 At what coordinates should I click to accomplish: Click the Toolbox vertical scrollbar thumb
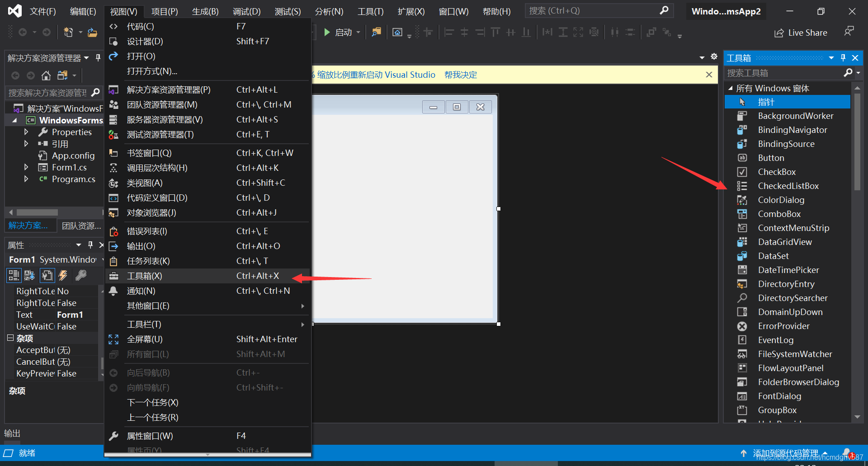click(x=857, y=141)
